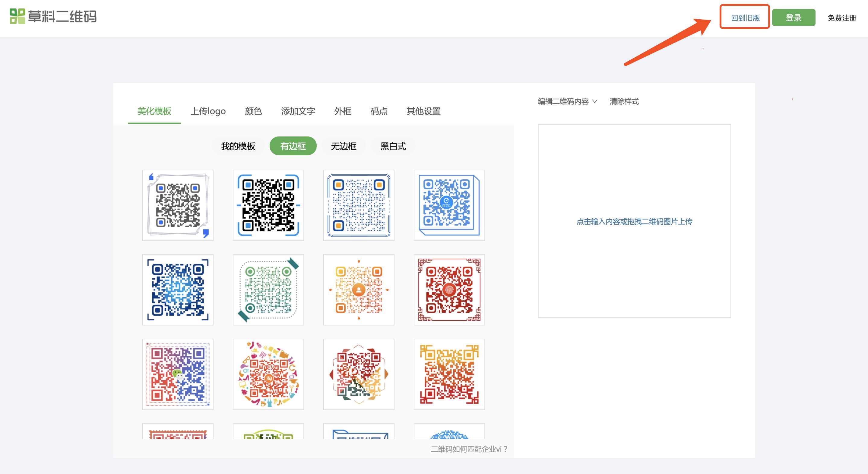Choose the green dotted template with teal ribbons
The image size is (868, 474).
point(268,290)
